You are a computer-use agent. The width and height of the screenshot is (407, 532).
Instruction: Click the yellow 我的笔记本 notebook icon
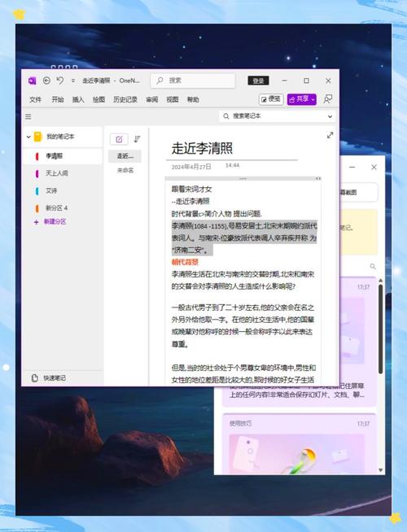click(x=37, y=137)
